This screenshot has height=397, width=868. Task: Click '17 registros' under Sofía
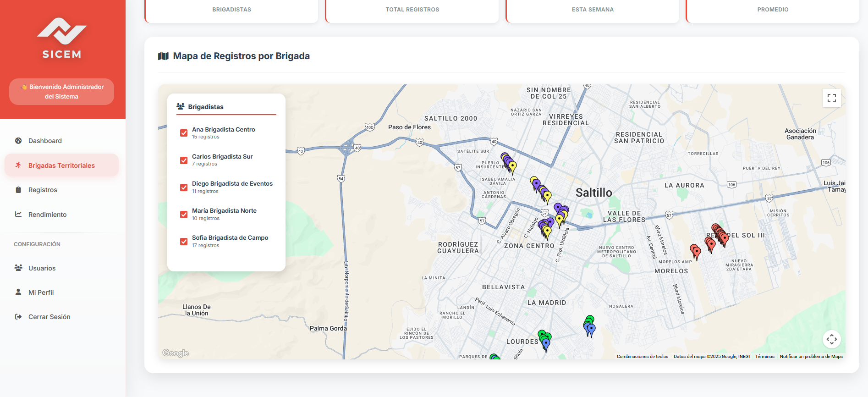click(x=206, y=246)
